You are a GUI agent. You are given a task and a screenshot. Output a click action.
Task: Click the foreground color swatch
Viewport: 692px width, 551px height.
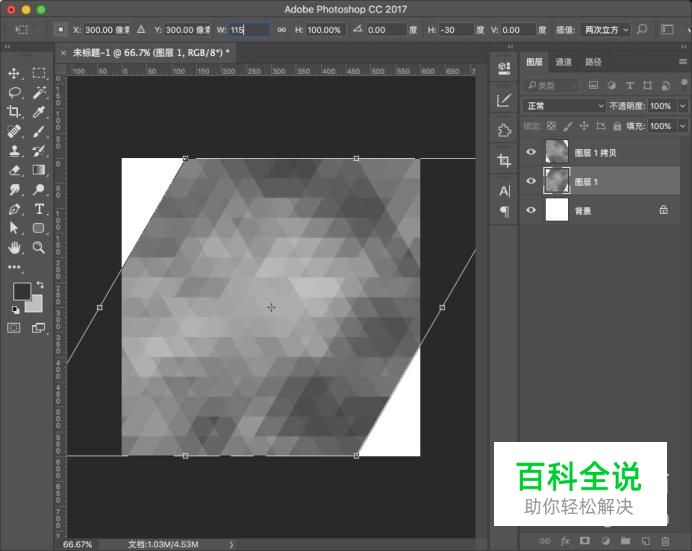point(21,291)
